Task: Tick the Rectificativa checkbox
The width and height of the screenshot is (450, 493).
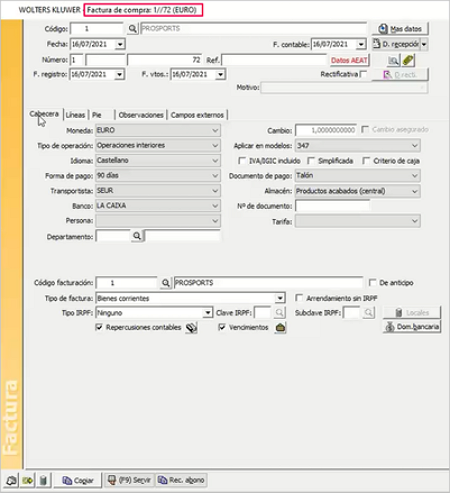Action: click(364, 74)
